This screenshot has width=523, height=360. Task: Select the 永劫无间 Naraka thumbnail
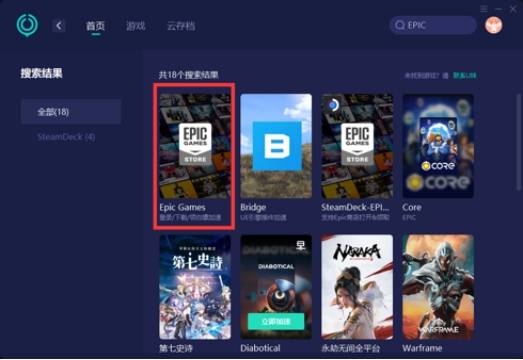(x=357, y=287)
